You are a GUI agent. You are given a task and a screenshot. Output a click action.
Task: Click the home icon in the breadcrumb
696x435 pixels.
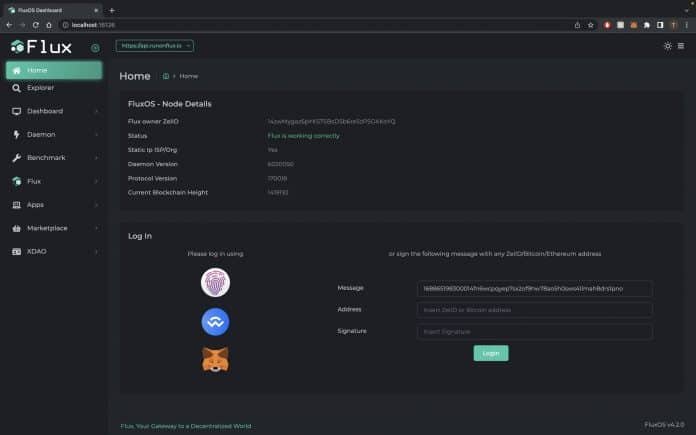click(x=166, y=76)
